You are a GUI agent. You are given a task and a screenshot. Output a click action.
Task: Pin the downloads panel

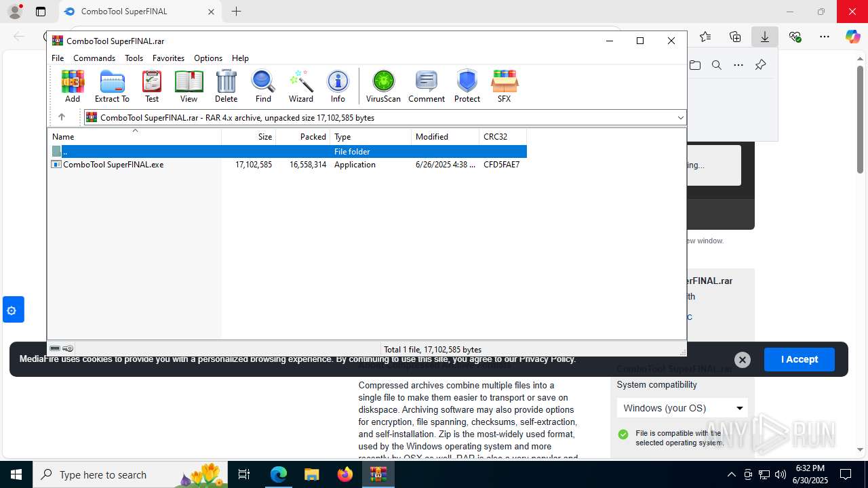[760, 65]
